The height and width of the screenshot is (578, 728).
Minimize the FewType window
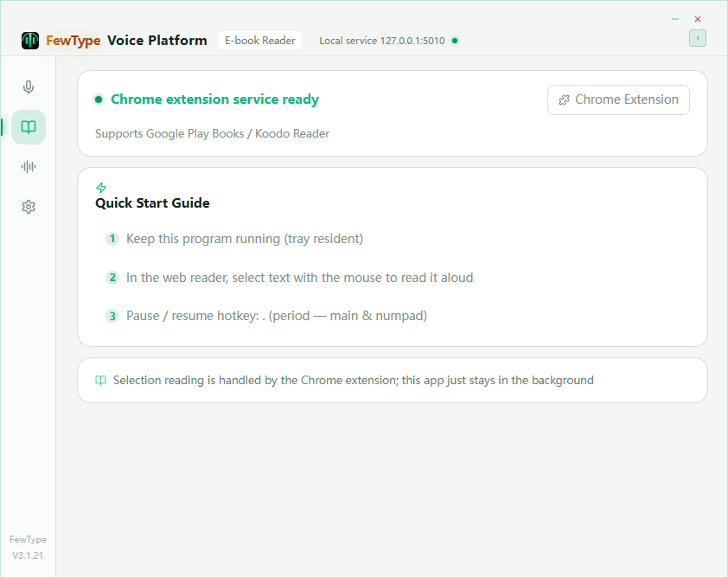click(x=675, y=19)
